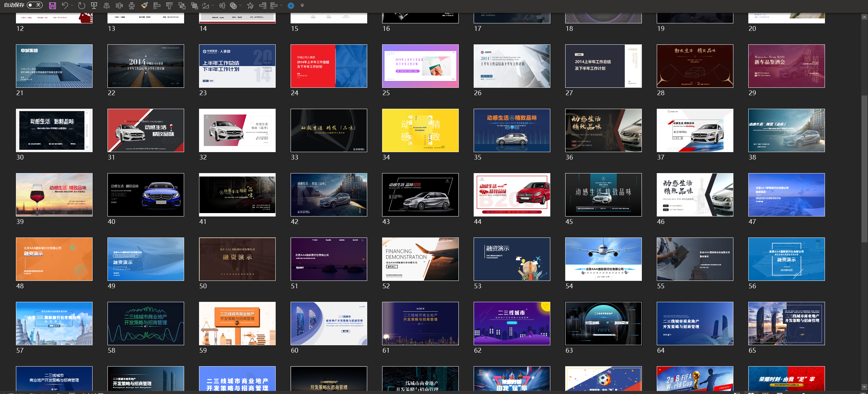Click the last align-left icon with dropdown

click(x=274, y=5)
